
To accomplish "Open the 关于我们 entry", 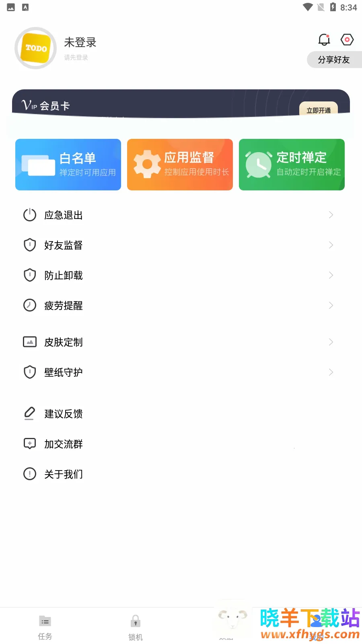I will [x=64, y=474].
